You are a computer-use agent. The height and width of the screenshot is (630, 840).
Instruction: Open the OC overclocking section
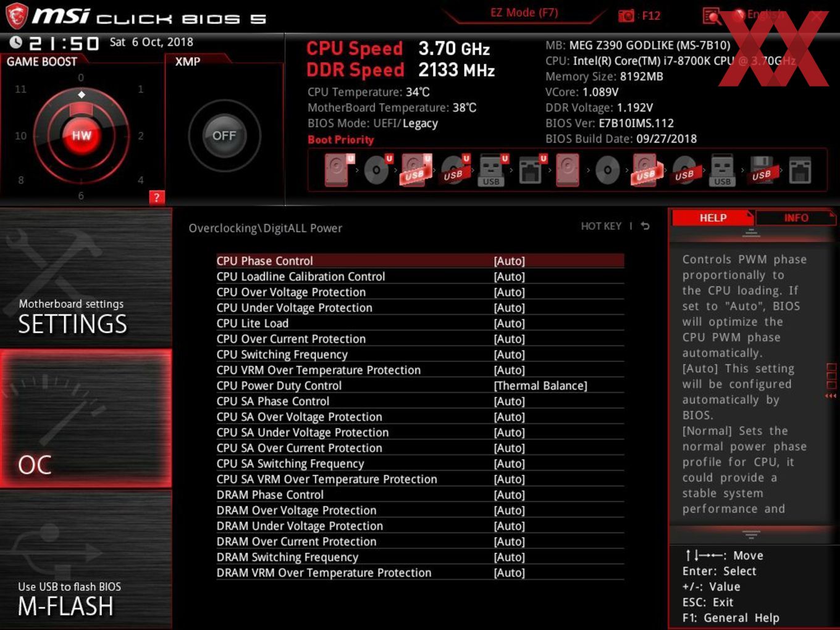86,419
